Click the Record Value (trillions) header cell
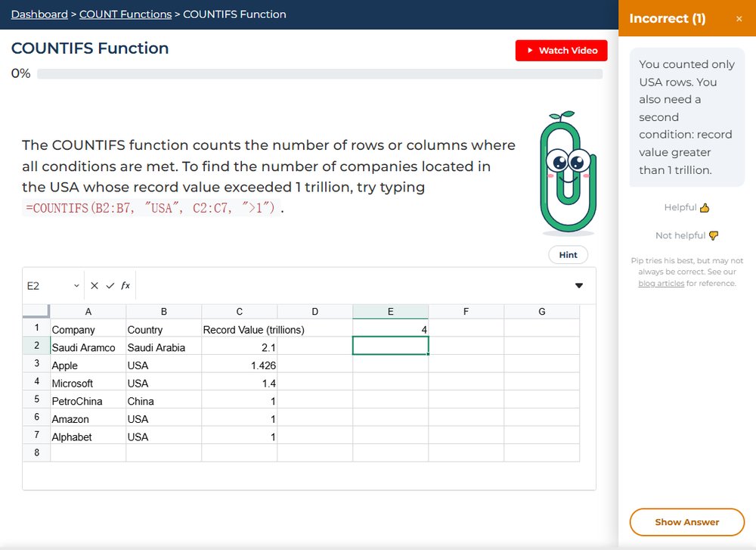 (240, 328)
